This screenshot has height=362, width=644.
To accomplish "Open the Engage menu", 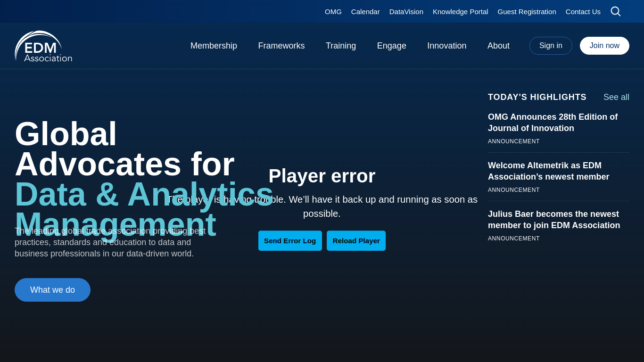I will (x=392, y=46).
